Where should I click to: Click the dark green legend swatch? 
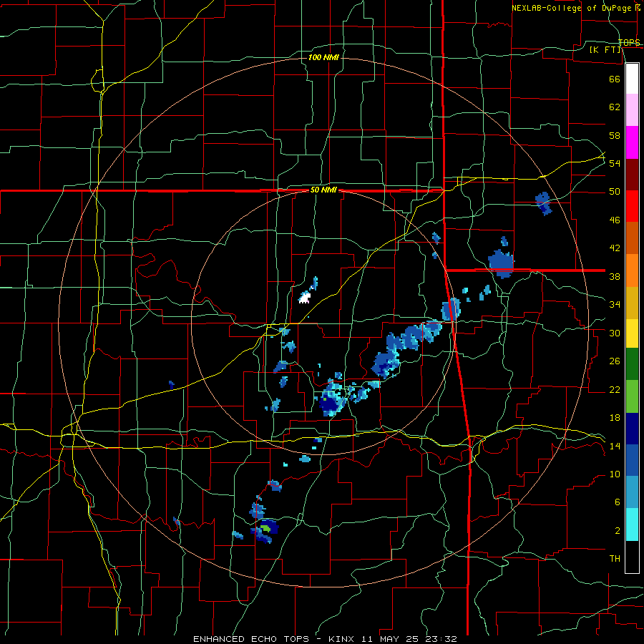[632, 364]
